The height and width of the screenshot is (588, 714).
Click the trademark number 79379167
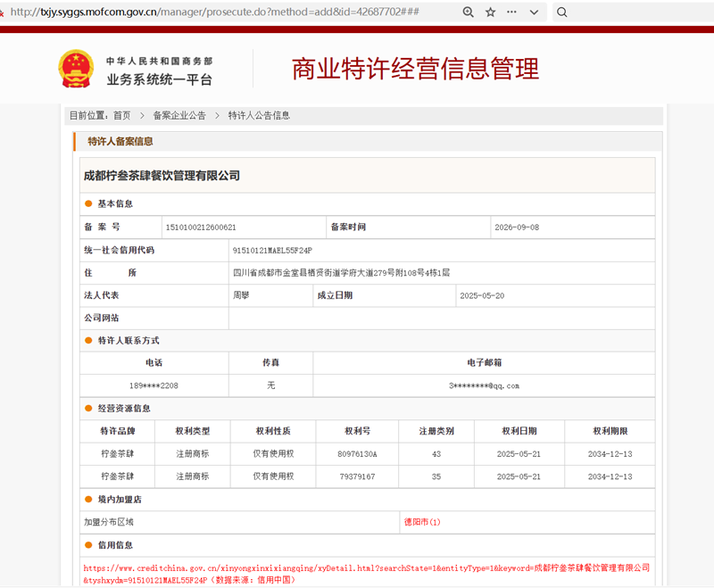[357, 476]
